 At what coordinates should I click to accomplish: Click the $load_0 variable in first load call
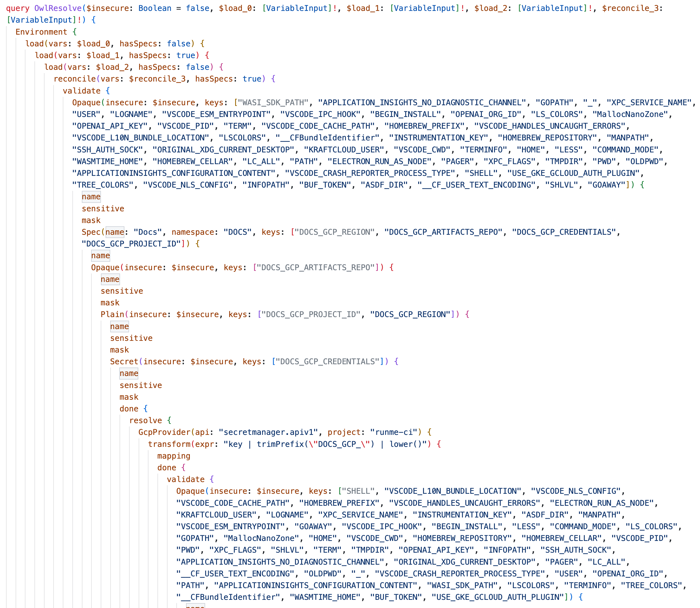click(93, 44)
